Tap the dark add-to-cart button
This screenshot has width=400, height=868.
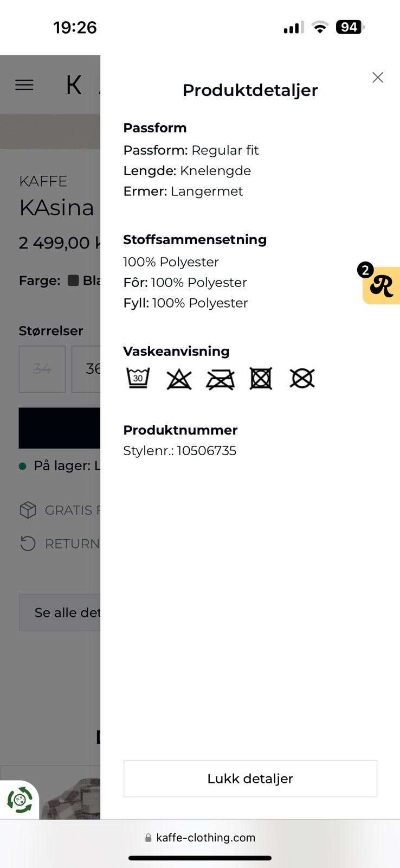(x=60, y=428)
